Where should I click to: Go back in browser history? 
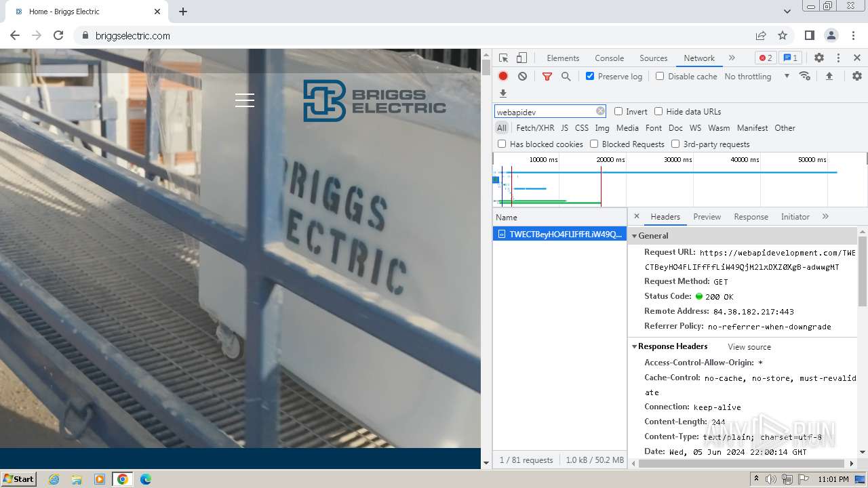[x=15, y=35]
